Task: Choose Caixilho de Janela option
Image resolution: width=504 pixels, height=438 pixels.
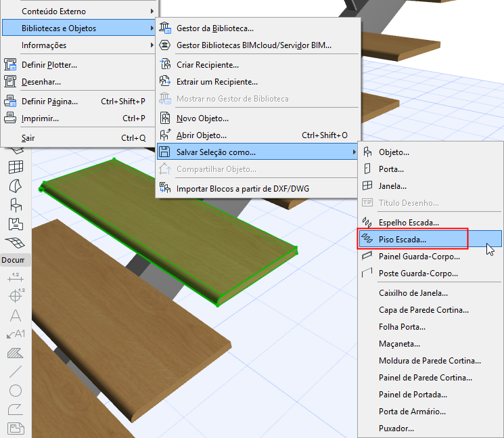Action: [x=430, y=293]
